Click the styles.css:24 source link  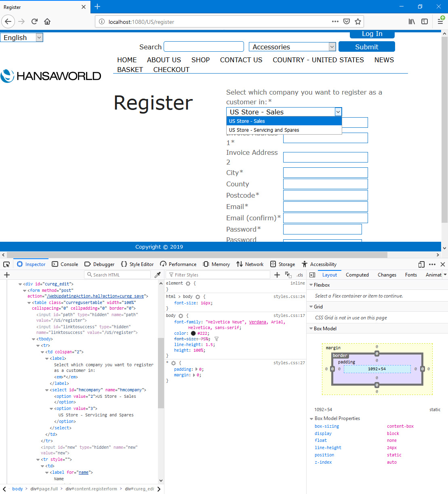pyautogui.click(x=289, y=297)
